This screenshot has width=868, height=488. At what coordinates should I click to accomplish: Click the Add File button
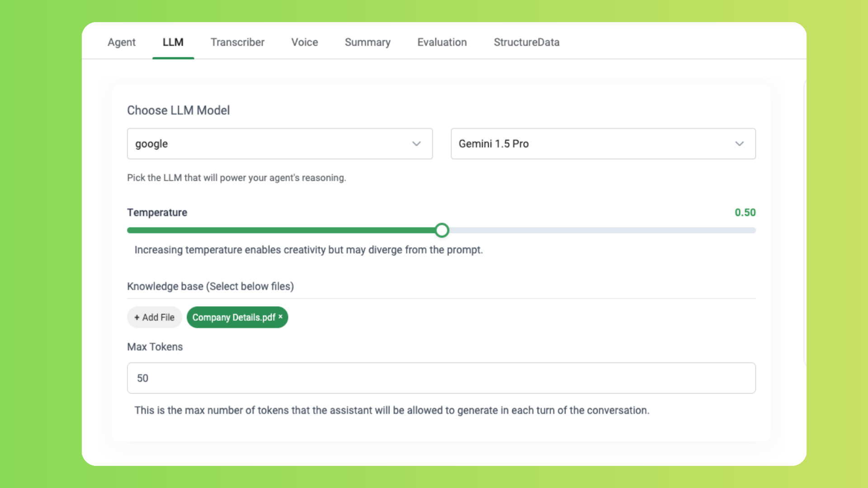coord(154,317)
